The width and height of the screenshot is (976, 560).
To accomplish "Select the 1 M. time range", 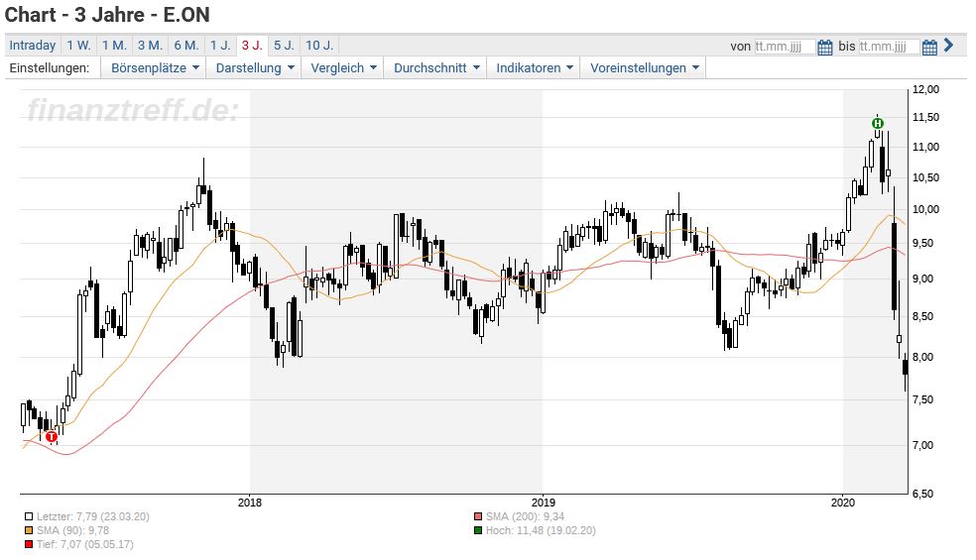I will [114, 46].
